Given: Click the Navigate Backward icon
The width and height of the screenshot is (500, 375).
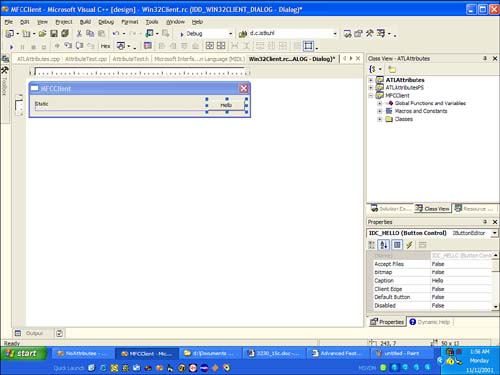Looking at the screenshot, I should click(149, 33).
